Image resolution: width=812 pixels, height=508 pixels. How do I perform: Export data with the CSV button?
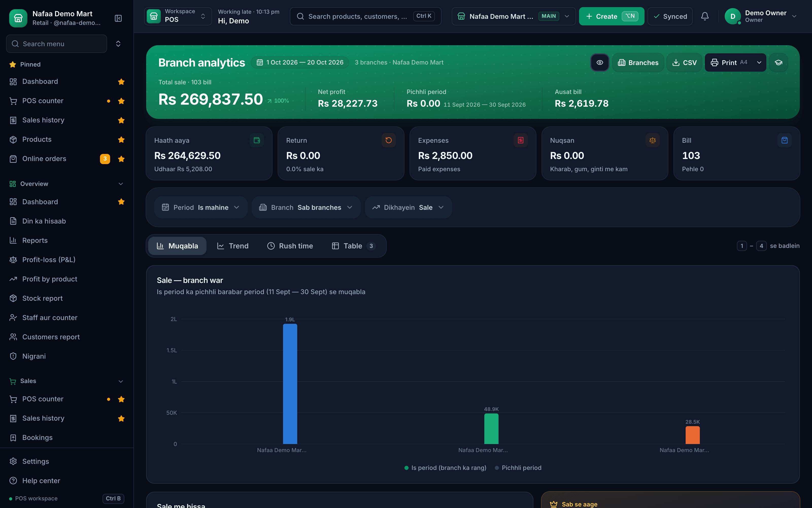point(684,62)
